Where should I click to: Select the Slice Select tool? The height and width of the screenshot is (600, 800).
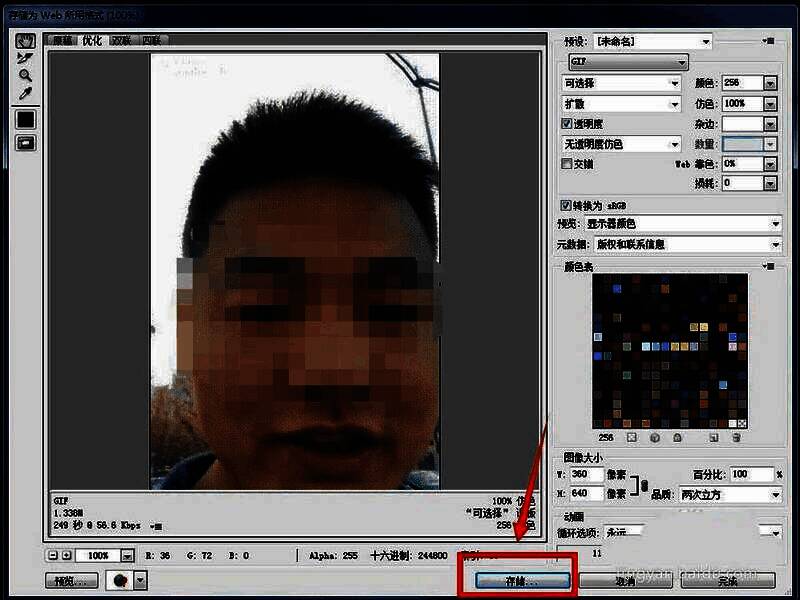click(25, 58)
